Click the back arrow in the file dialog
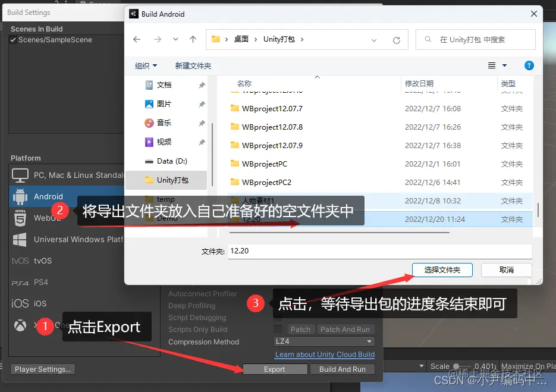 (137, 39)
